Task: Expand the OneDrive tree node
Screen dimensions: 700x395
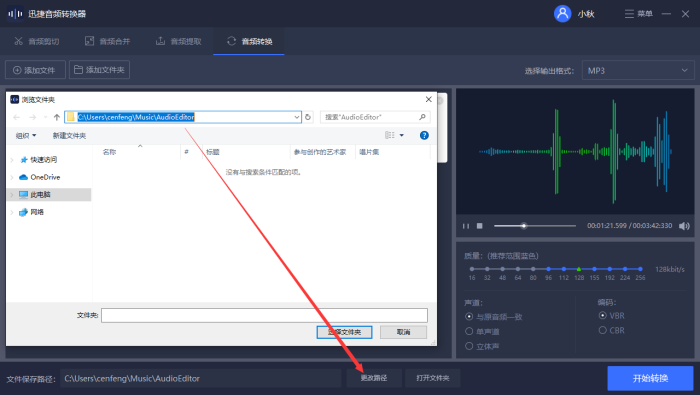Action: point(12,177)
